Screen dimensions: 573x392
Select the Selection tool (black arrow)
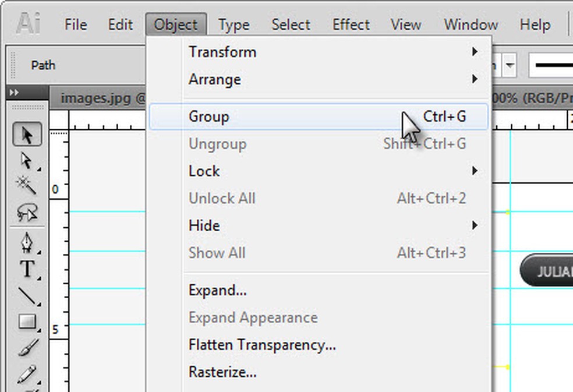click(27, 135)
